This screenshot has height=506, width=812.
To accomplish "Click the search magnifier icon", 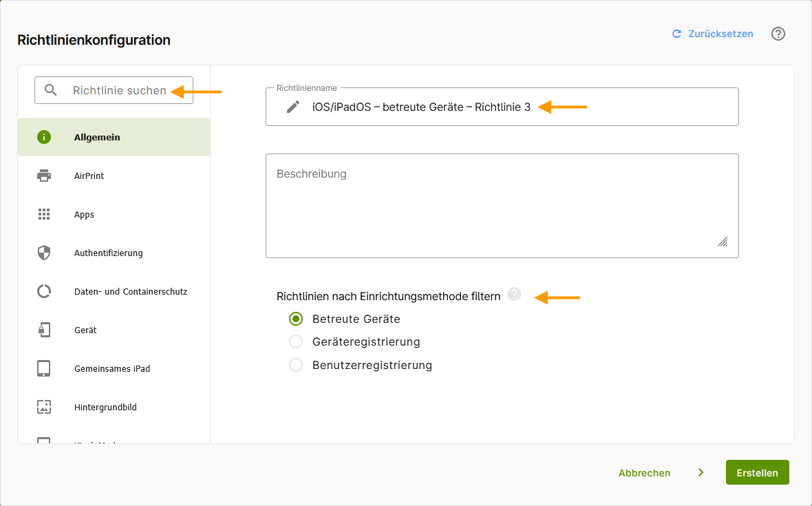I will pos(50,90).
